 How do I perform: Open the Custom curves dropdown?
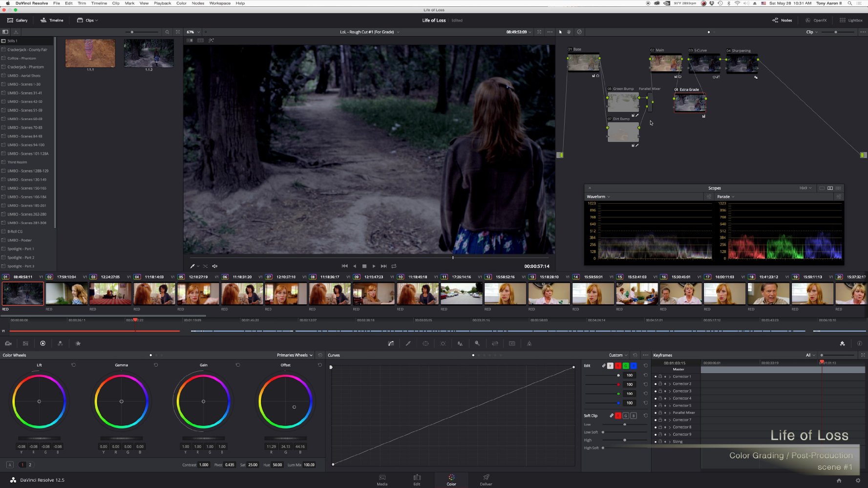tap(618, 355)
